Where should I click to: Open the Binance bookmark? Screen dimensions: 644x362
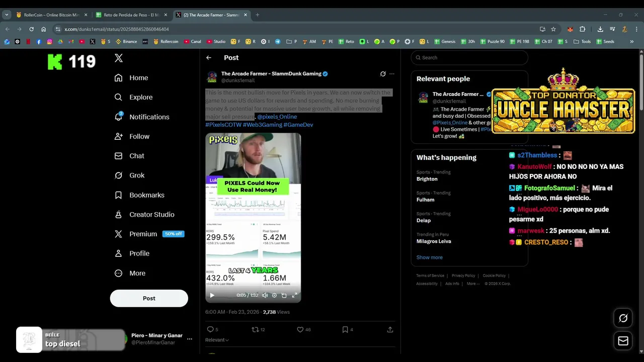click(x=126, y=42)
